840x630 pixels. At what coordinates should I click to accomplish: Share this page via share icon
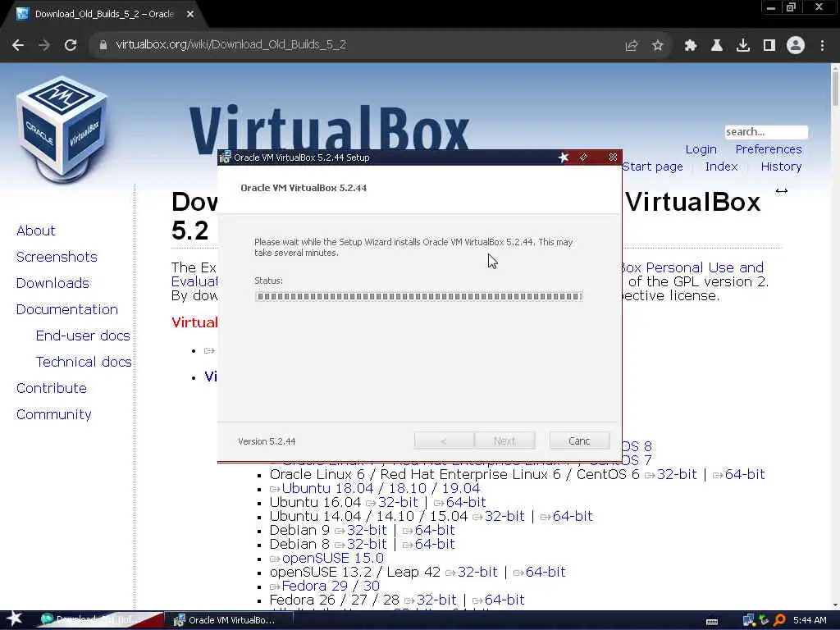click(632, 46)
